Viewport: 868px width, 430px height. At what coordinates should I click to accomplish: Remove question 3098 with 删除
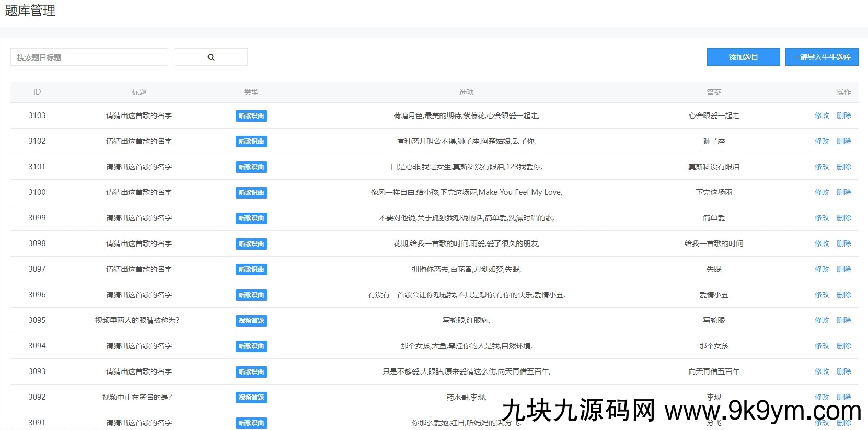[x=843, y=243]
